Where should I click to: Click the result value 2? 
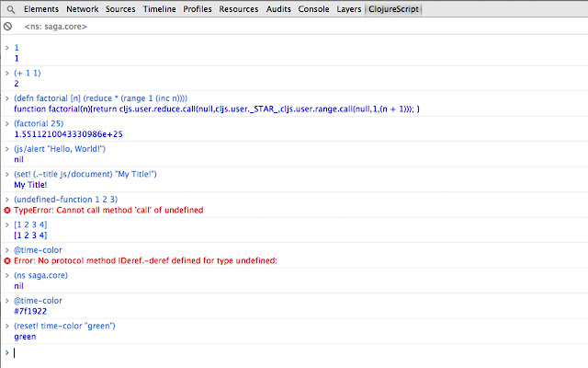tap(17, 84)
